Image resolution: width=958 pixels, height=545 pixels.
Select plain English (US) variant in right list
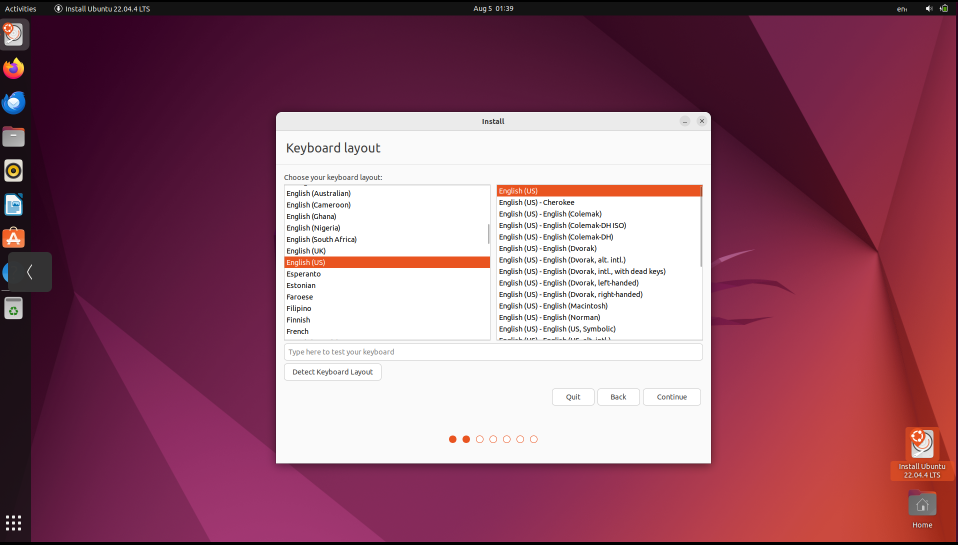tap(599, 191)
